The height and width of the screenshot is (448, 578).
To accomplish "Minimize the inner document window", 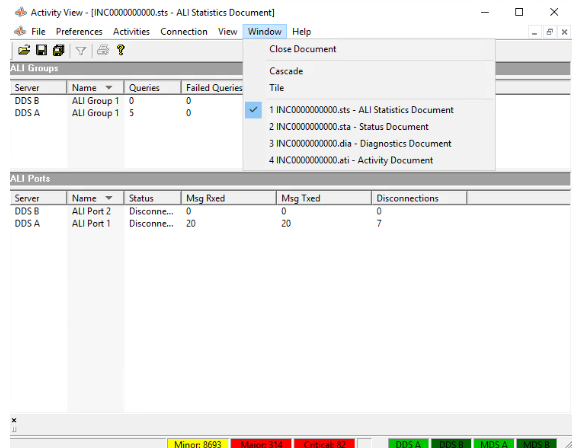I will click(x=534, y=32).
